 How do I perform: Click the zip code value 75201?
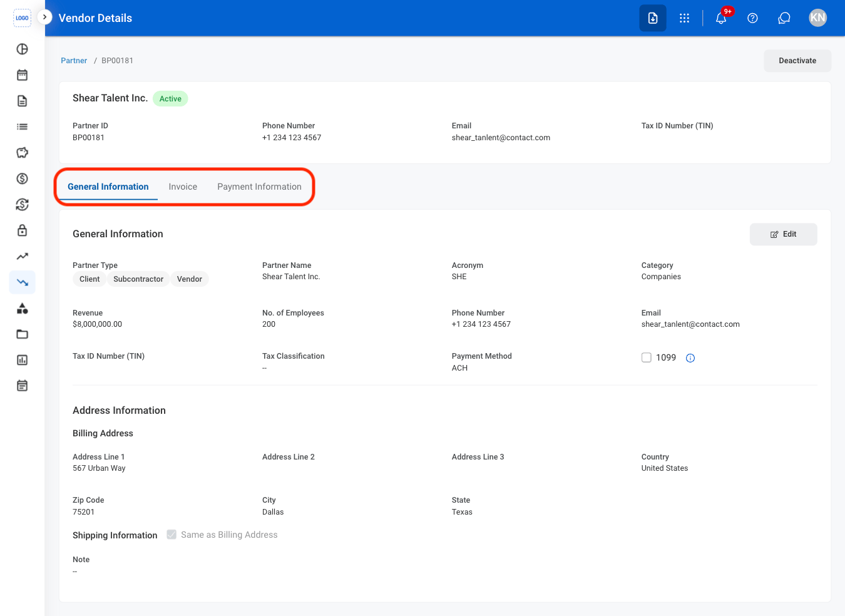tap(84, 512)
